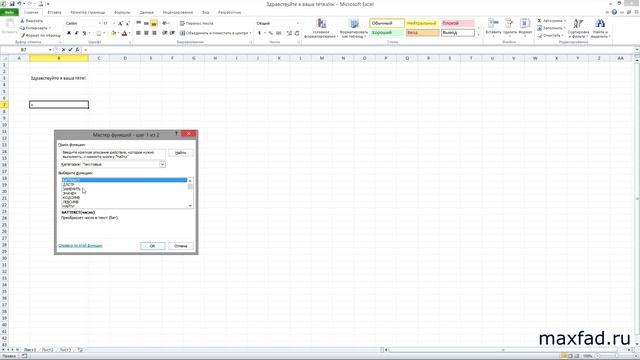Click the text orientation icon
640x360 pixels.
click(x=165, y=24)
